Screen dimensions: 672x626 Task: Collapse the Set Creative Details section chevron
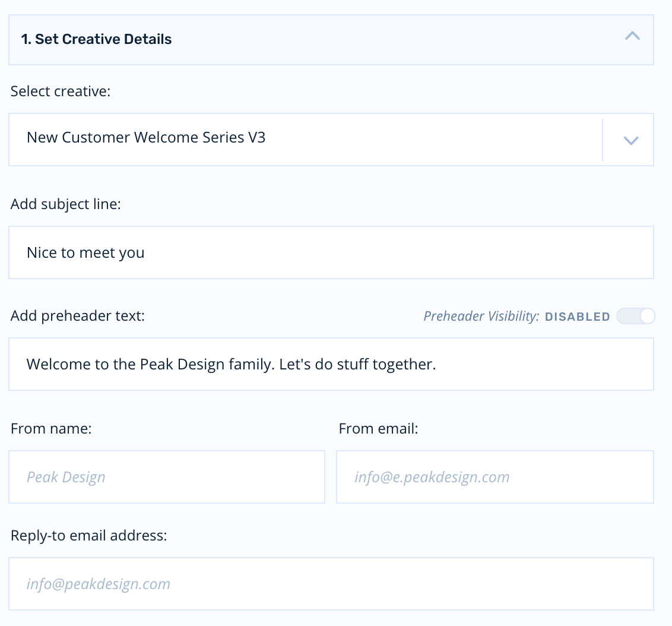click(632, 36)
